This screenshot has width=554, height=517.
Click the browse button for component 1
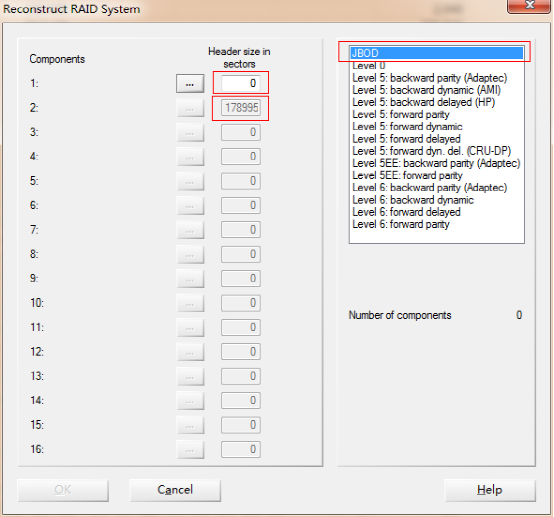190,84
